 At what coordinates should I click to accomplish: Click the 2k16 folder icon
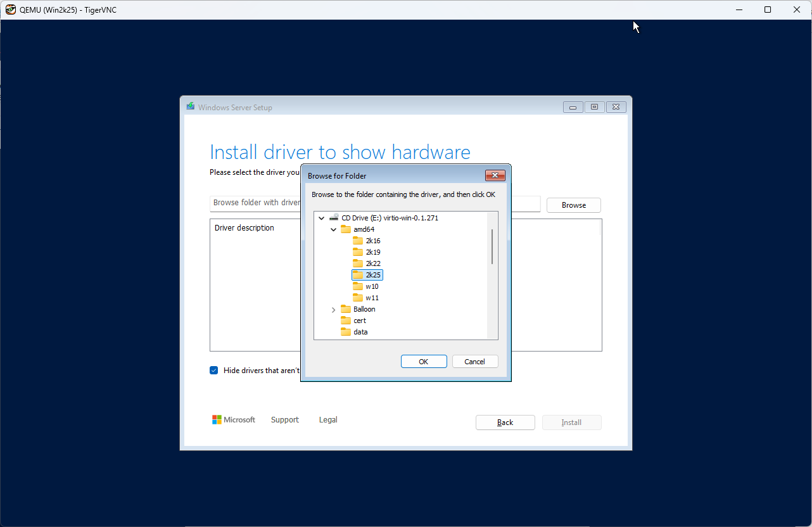click(x=358, y=241)
